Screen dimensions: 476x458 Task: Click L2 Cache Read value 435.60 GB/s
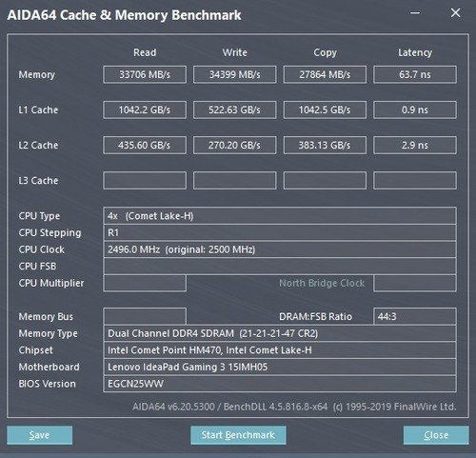tap(145, 145)
